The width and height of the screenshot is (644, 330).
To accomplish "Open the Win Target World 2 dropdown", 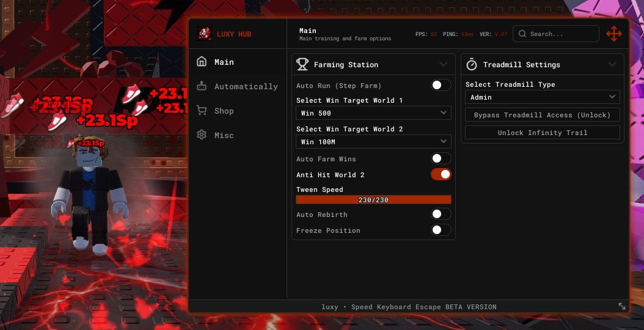I will coord(373,141).
